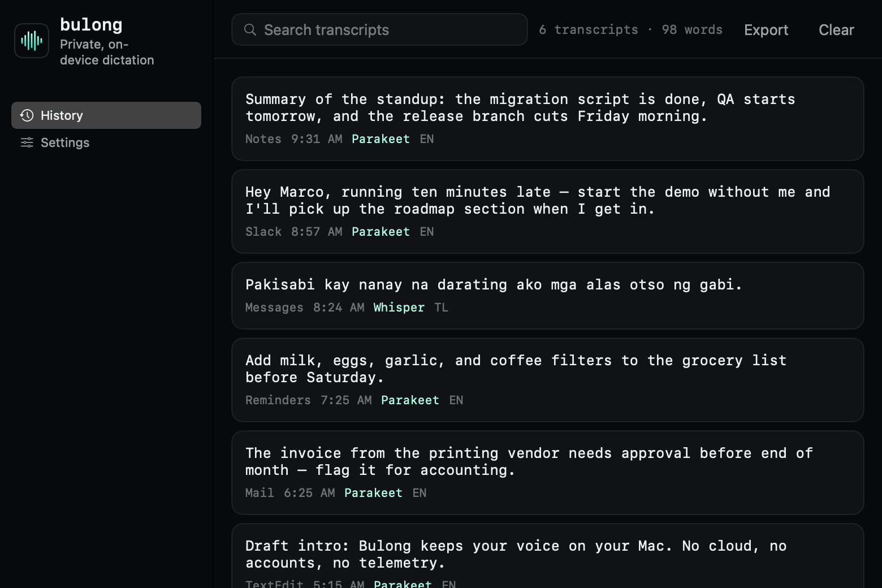Click the Notes source label
The height and width of the screenshot is (588, 882).
point(263,139)
